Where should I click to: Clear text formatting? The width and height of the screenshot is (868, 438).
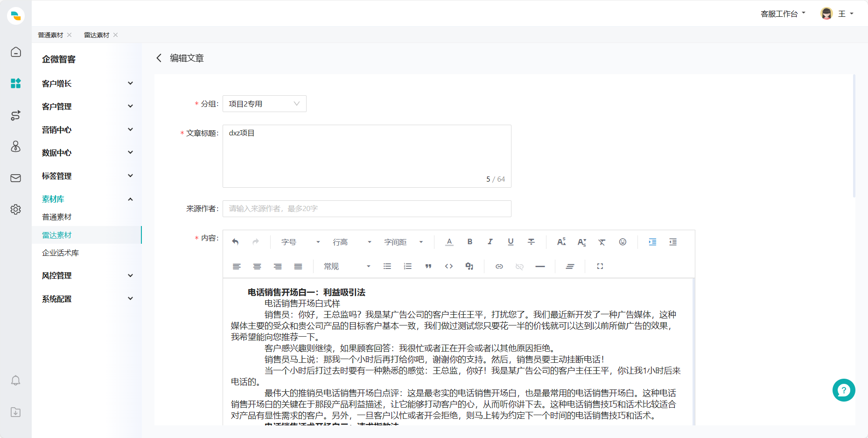pyautogui.click(x=602, y=242)
